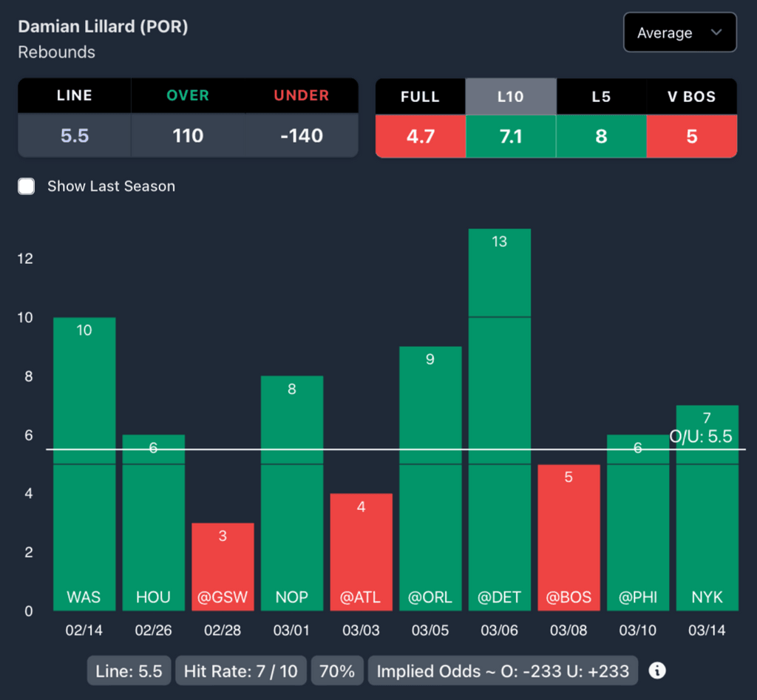
Task: Click the chevron arrow in Average selector
Action: 716,33
